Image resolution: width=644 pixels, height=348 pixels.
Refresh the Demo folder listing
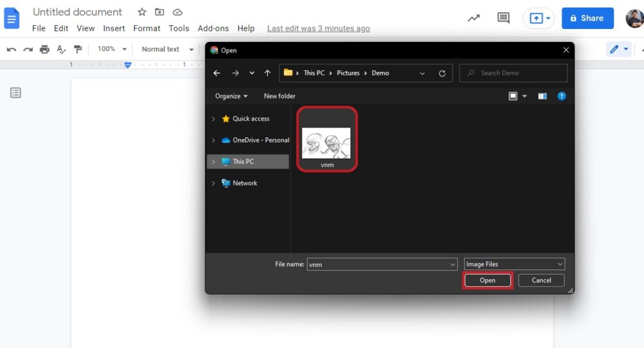click(x=442, y=73)
